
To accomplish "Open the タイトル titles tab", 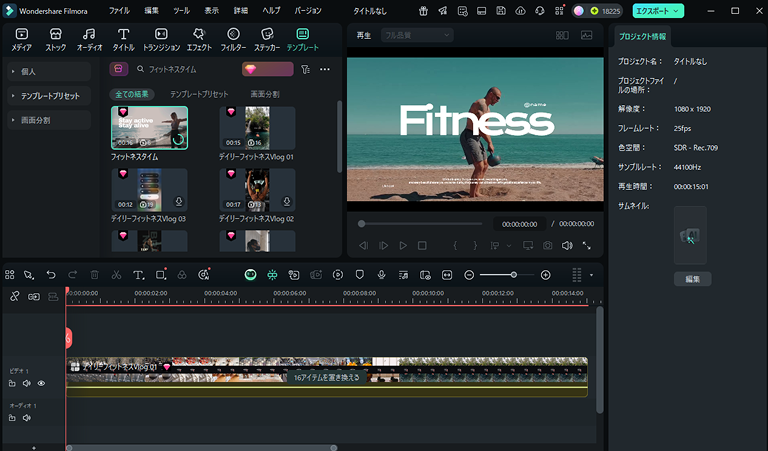I will (x=123, y=40).
